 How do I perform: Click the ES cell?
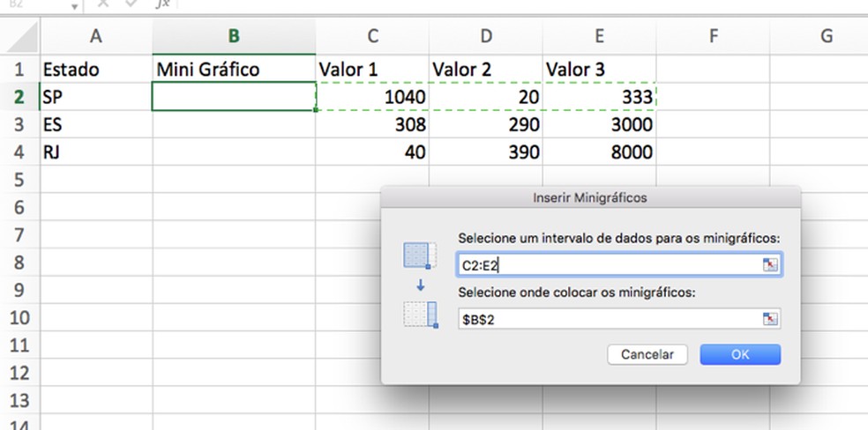click(96, 124)
